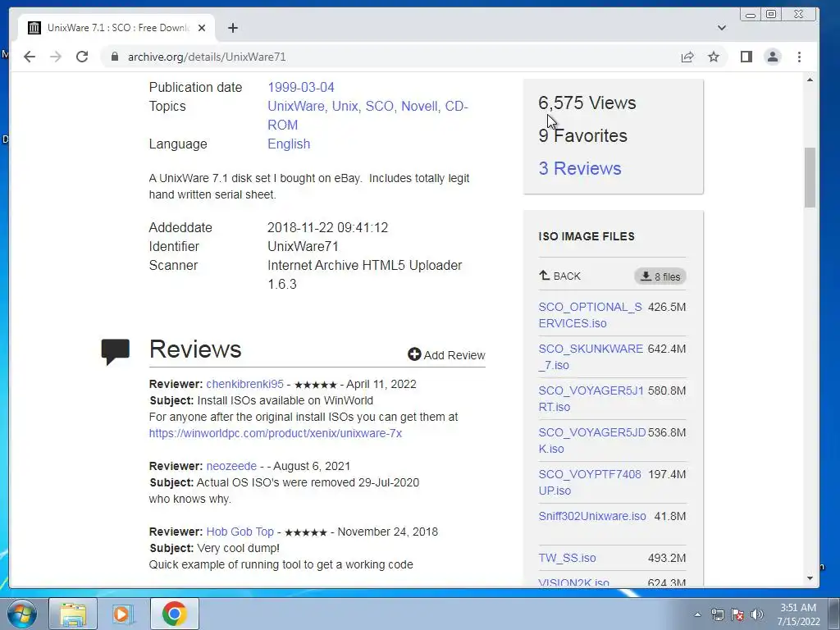Open the network tray icon

(717, 614)
